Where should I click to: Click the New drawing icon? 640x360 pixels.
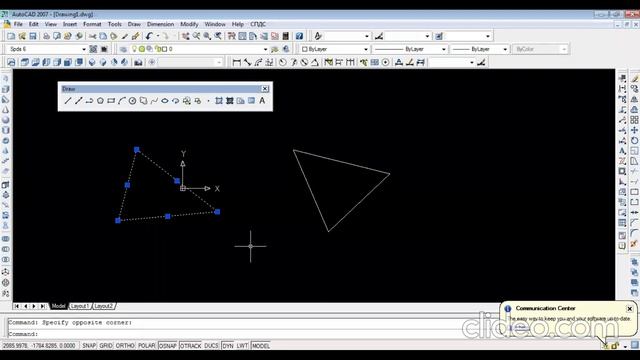[x=11, y=36]
